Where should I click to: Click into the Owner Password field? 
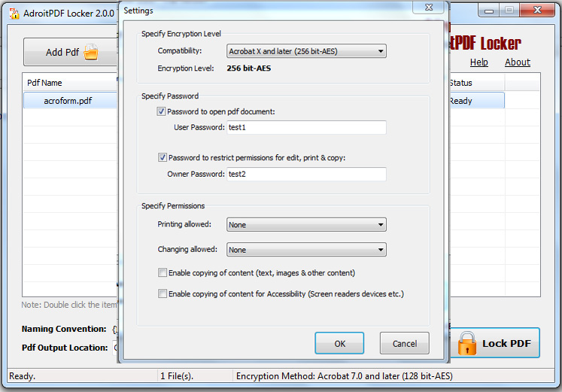306,174
